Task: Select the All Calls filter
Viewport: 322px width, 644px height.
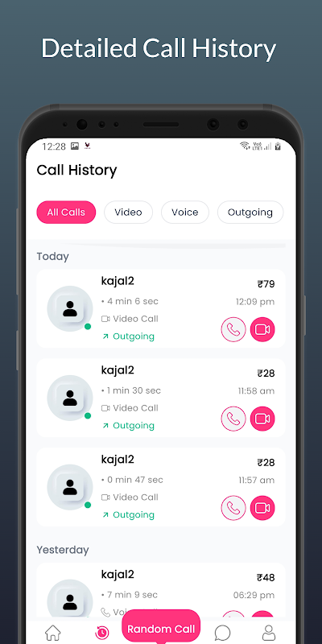Action: pos(66,213)
